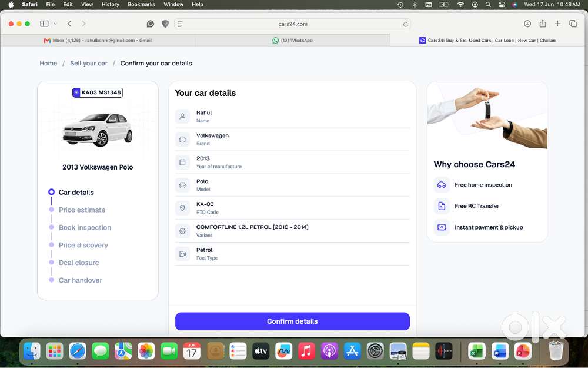Click the Instant payment & pickup icon
This screenshot has height=368, width=588.
tap(442, 227)
